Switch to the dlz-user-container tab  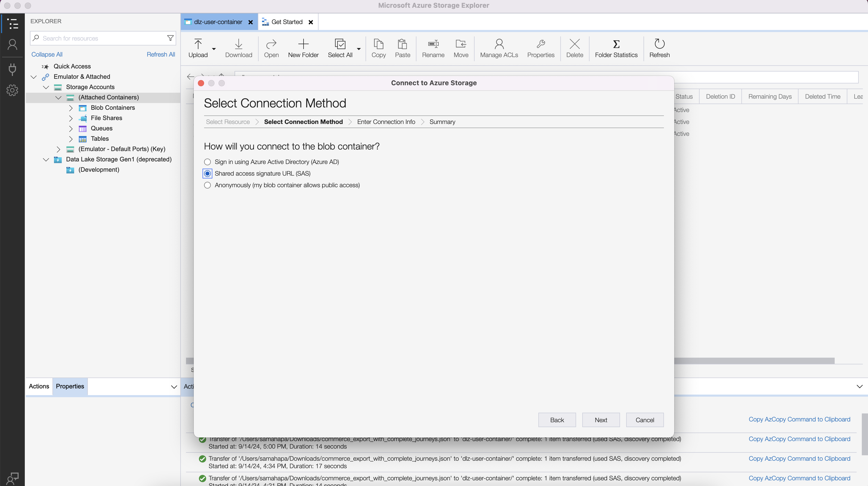tap(218, 22)
